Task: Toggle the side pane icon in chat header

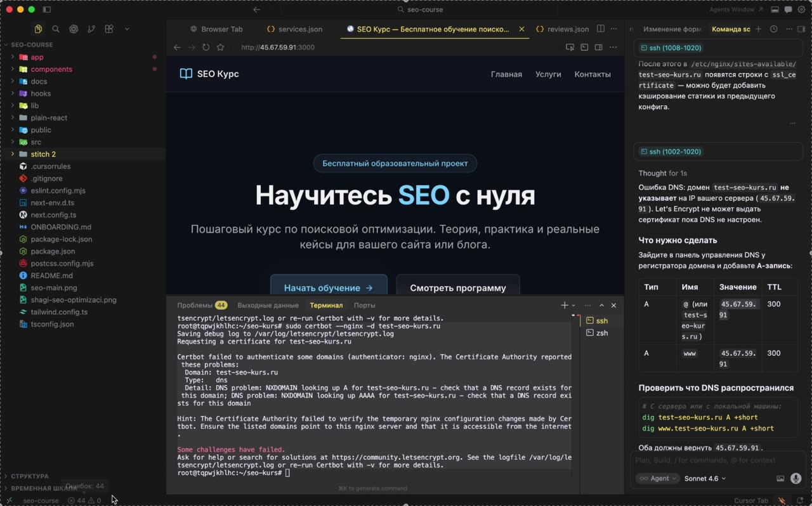Action: pos(802,29)
